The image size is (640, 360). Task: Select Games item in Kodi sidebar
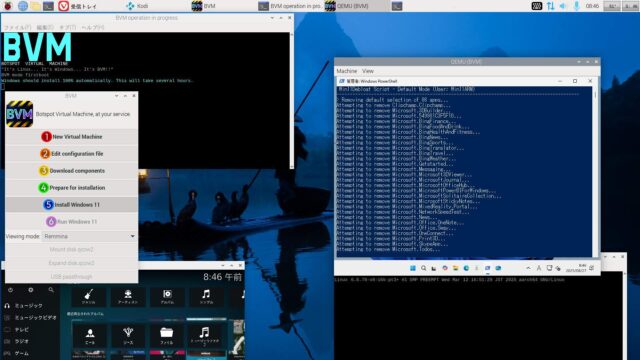point(29,353)
